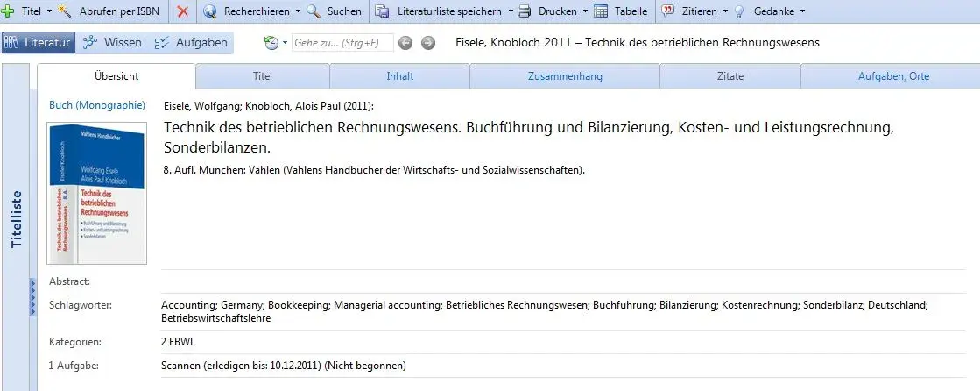Go back with the left arrow button
The width and height of the screenshot is (980, 391).
coord(405,43)
